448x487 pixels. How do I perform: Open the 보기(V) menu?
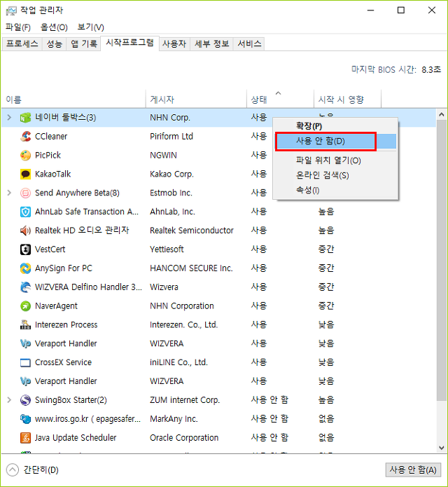(90, 27)
